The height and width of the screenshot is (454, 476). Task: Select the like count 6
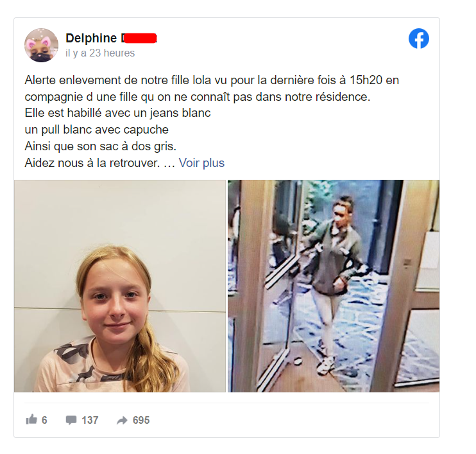(44, 420)
